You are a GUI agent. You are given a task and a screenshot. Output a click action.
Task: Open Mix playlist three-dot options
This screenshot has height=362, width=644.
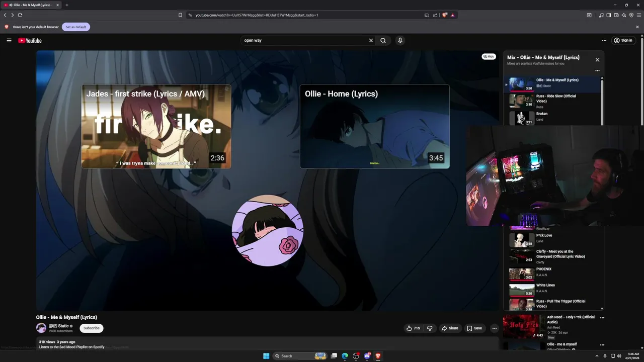(597, 70)
